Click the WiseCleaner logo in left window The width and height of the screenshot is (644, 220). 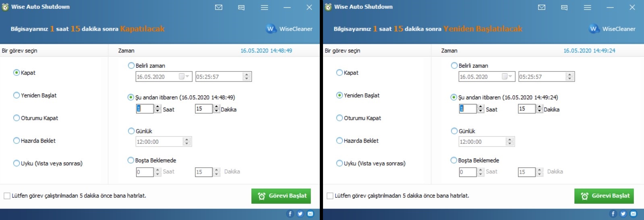290,29
